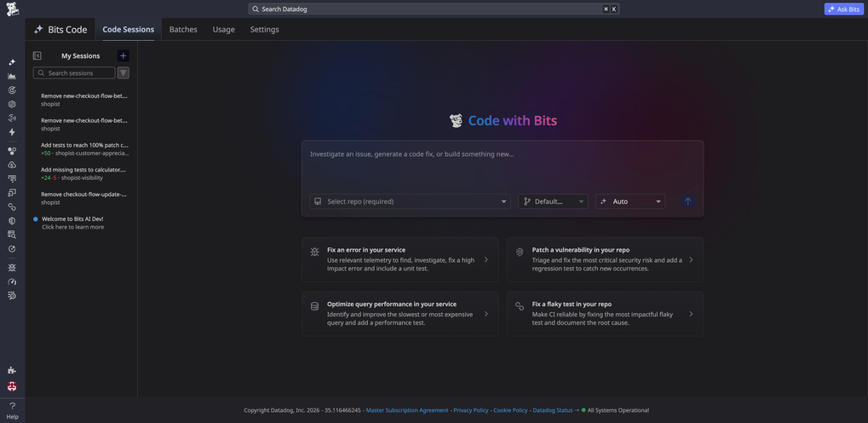The image size is (868, 423).
Task: Open the speedometer gauge sidebar icon
Action: 12,281
